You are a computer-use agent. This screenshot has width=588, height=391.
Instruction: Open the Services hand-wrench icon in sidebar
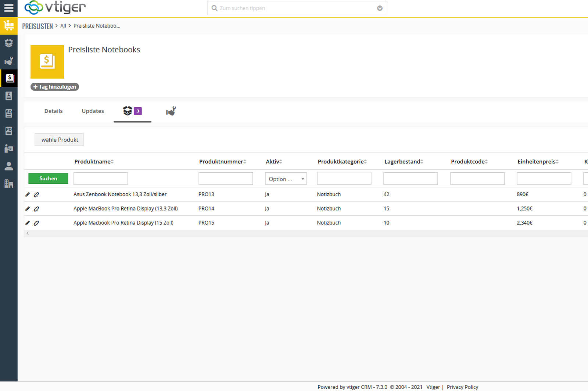pos(9,61)
